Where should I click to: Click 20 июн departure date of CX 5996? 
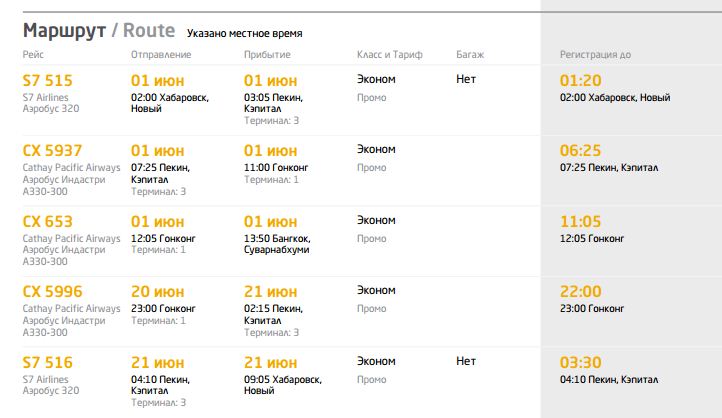tap(158, 292)
